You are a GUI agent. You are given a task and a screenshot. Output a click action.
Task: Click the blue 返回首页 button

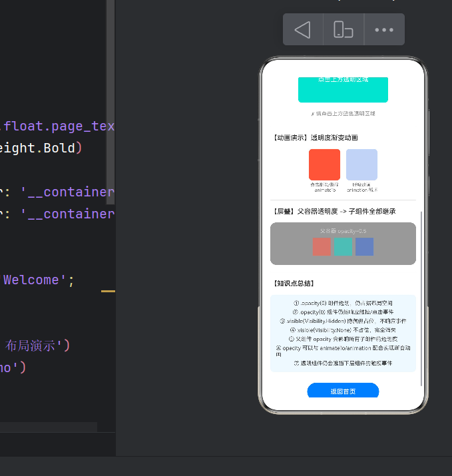click(x=343, y=390)
